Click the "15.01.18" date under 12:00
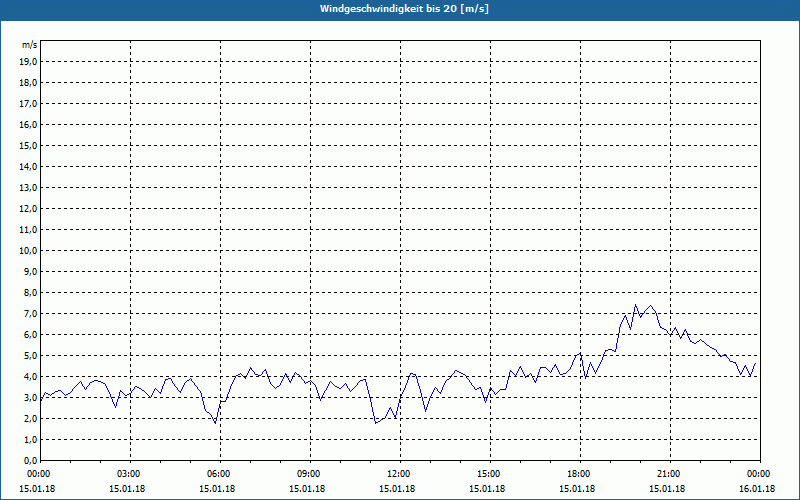The height and width of the screenshot is (500, 800). click(397, 489)
